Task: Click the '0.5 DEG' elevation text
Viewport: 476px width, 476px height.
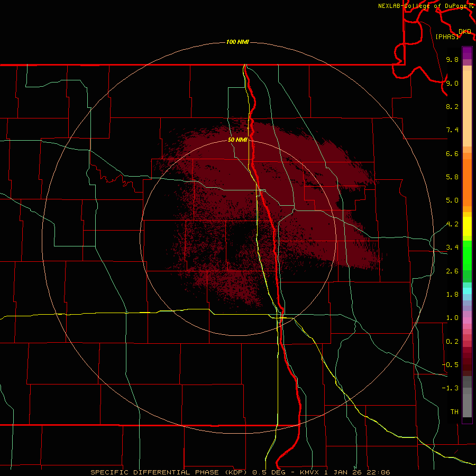Action: tap(269, 472)
